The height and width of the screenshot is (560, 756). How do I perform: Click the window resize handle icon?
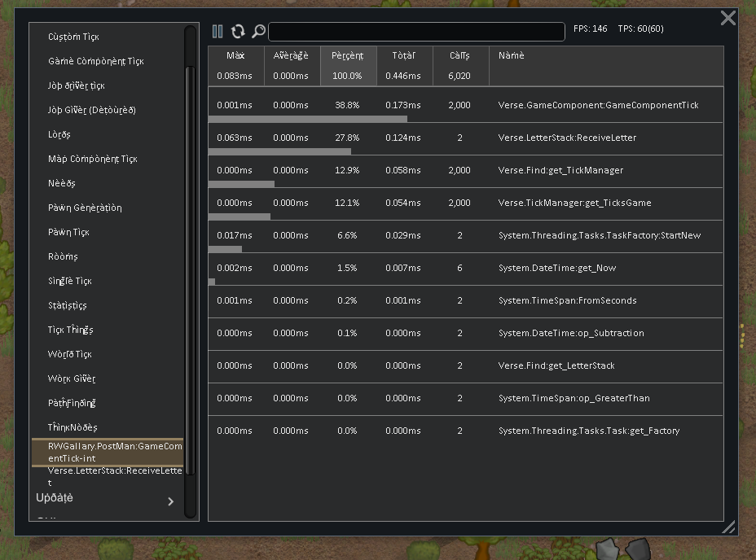pos(728,527)
